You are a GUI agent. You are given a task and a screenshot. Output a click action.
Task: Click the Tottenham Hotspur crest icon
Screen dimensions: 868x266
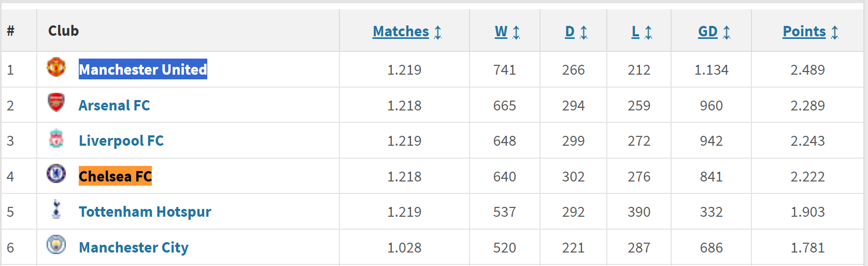[56, 209]
